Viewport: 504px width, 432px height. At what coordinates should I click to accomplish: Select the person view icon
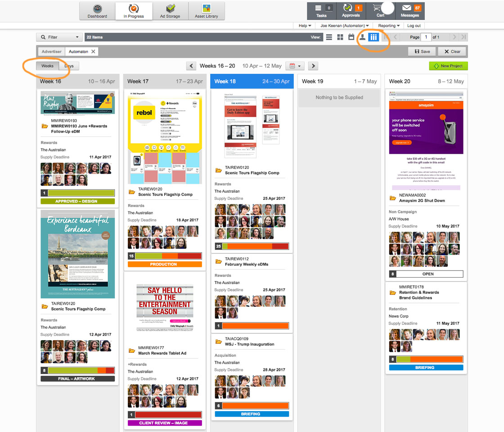362,37
